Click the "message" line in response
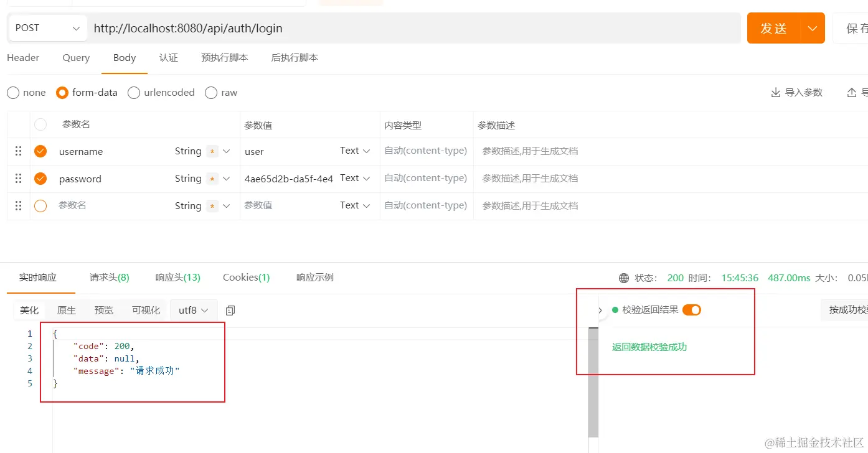868x453 pixels. (x=126, y=371)
